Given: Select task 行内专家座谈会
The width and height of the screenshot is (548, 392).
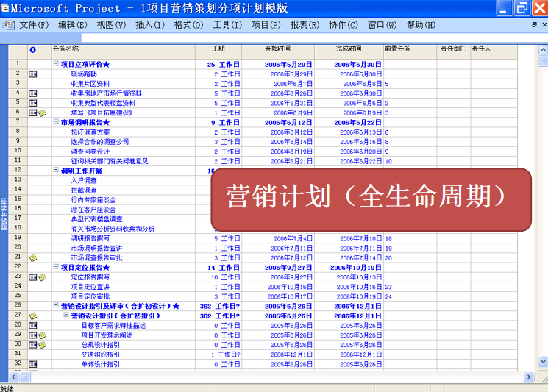Looking at the screenshot, I should [x=93, y=200].
